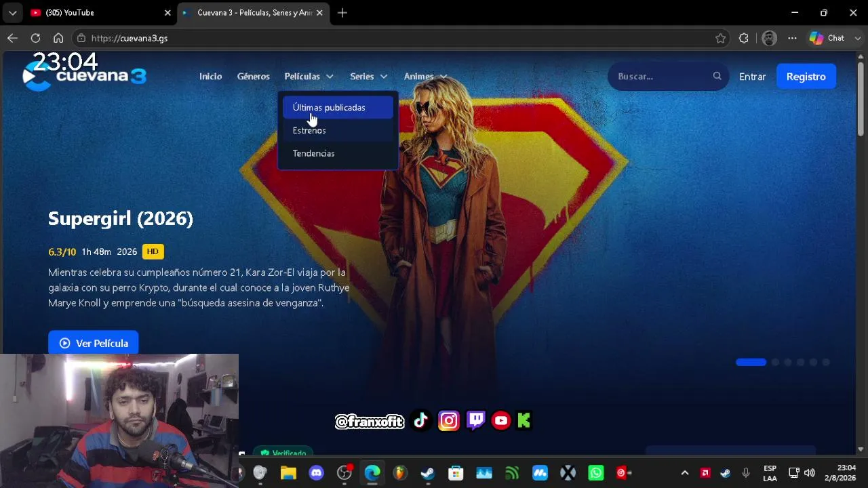Viewport: 868px width, 488px height.
Task: Switch to the third carousel slide dot
Action: click(x=788, y=362)
